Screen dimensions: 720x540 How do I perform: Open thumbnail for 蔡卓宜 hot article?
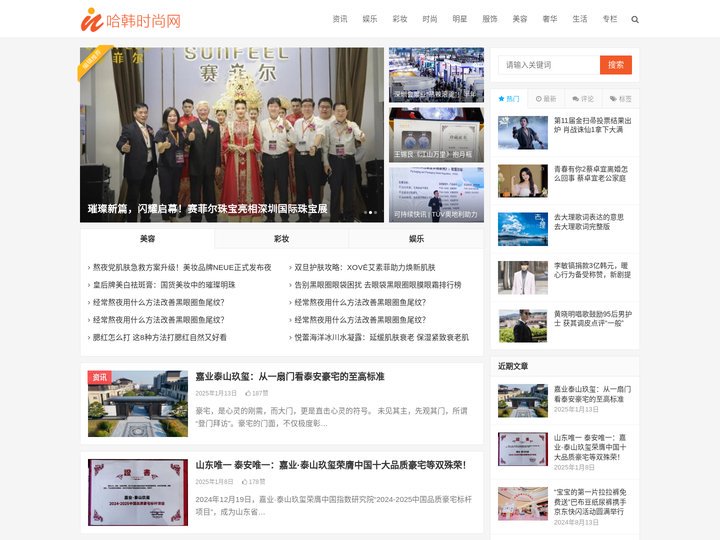tap(523, 181)
